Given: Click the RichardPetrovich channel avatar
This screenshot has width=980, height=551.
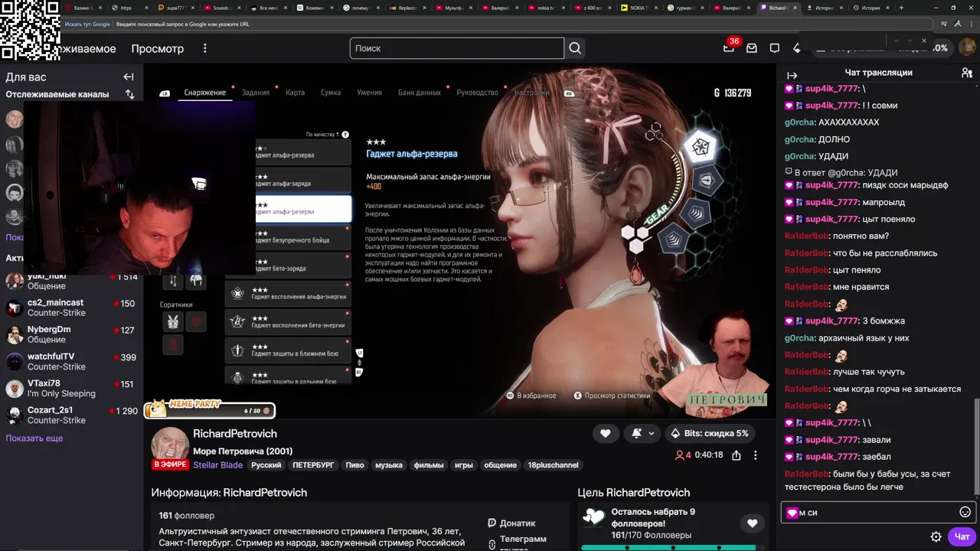Looking at the screenshot, I should coord(170,446).
